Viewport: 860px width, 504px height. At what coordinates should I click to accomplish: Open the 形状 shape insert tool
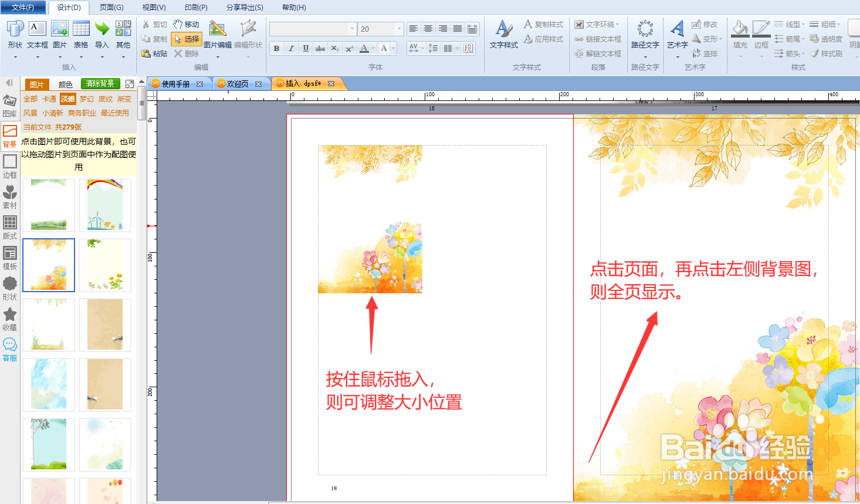click(15, 35)
